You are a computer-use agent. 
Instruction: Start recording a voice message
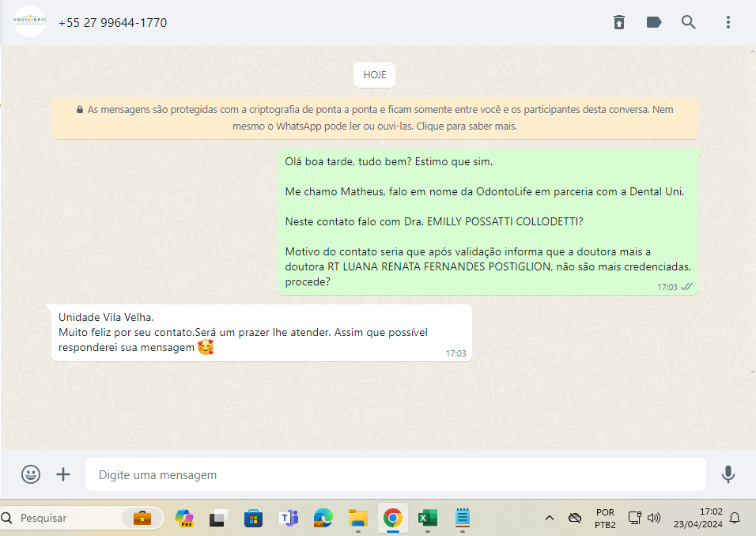(728, 474)
